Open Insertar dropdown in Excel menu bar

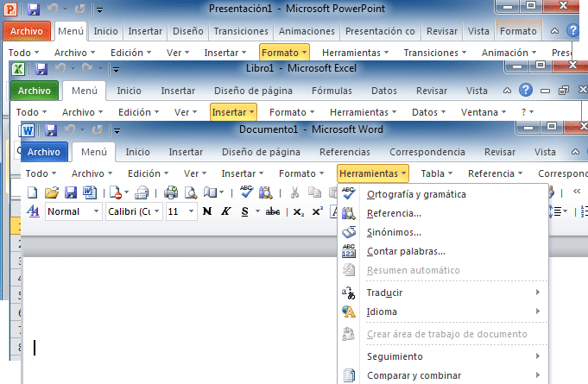[233, 112]
